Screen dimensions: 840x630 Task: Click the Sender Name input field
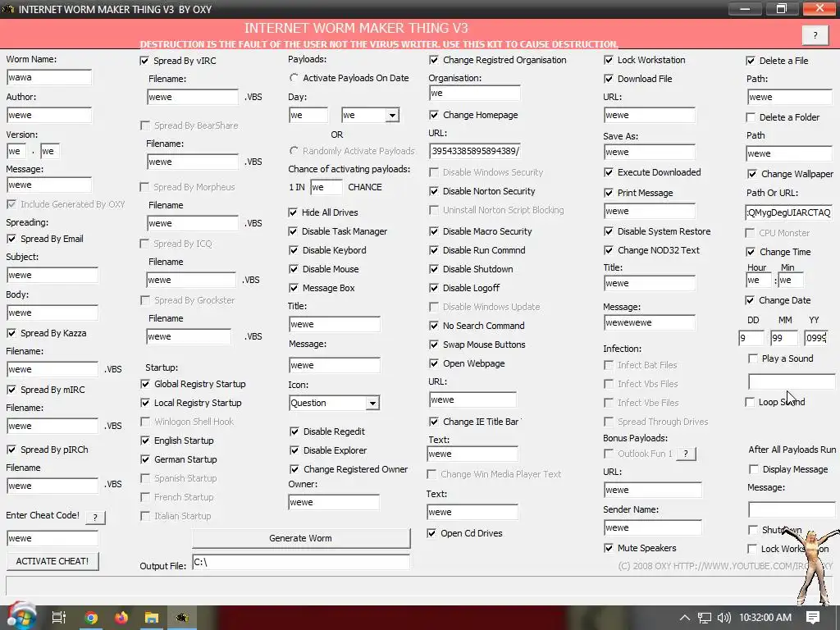[x=652, y=527]
